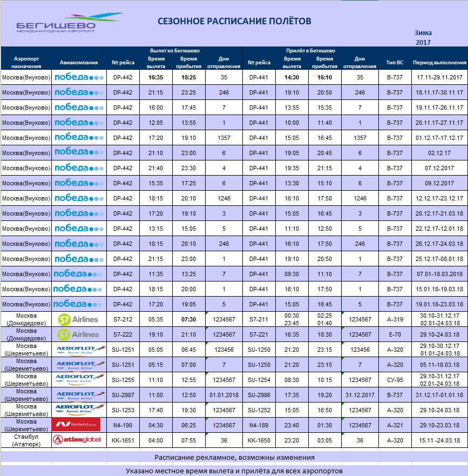Click Pobeda logo in the 09.12.2017 row
This screenshot has width=468, height=476.
(x=79, y=183)
